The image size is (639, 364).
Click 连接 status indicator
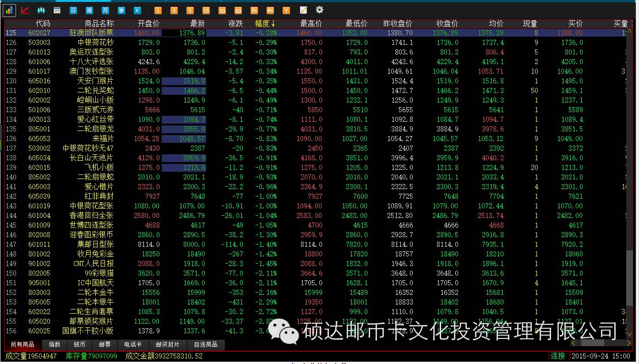coord(558,356)
